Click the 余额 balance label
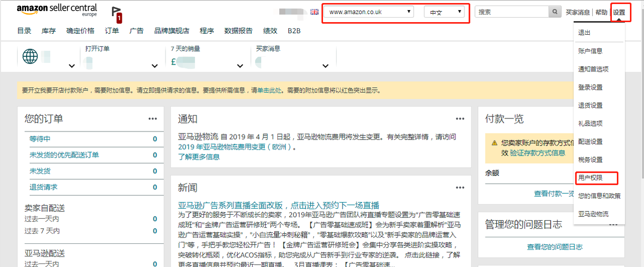 492,172
